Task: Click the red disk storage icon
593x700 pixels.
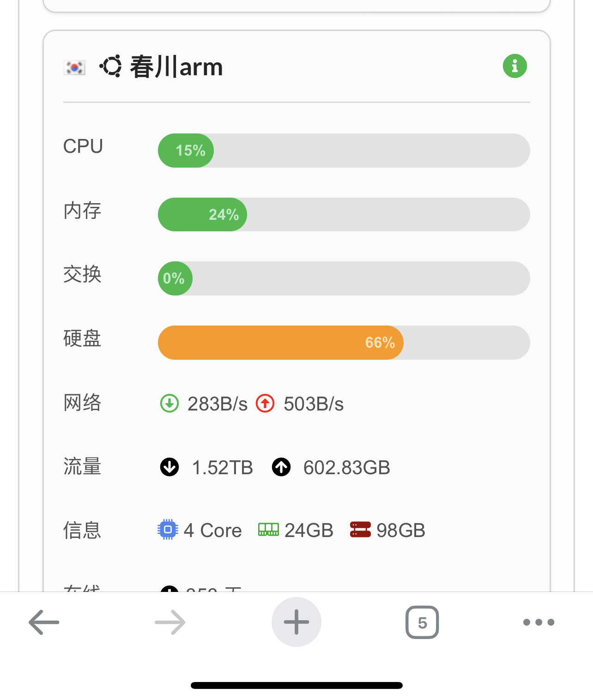Action: point(360,530)
